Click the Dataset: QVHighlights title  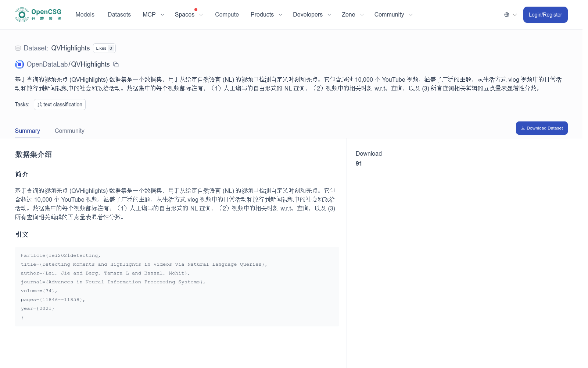click(57, 48)
